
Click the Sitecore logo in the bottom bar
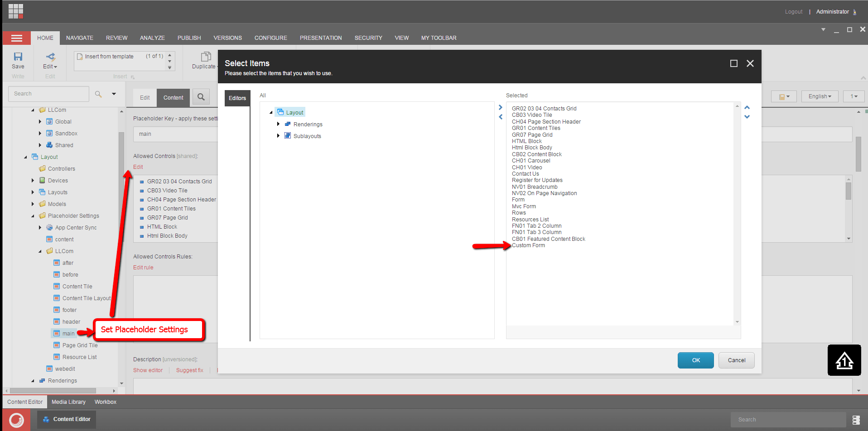click(16, 419)
